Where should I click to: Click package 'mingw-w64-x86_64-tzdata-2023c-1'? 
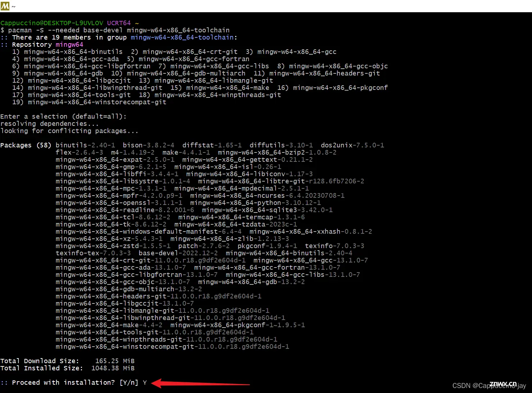point(236,224)
